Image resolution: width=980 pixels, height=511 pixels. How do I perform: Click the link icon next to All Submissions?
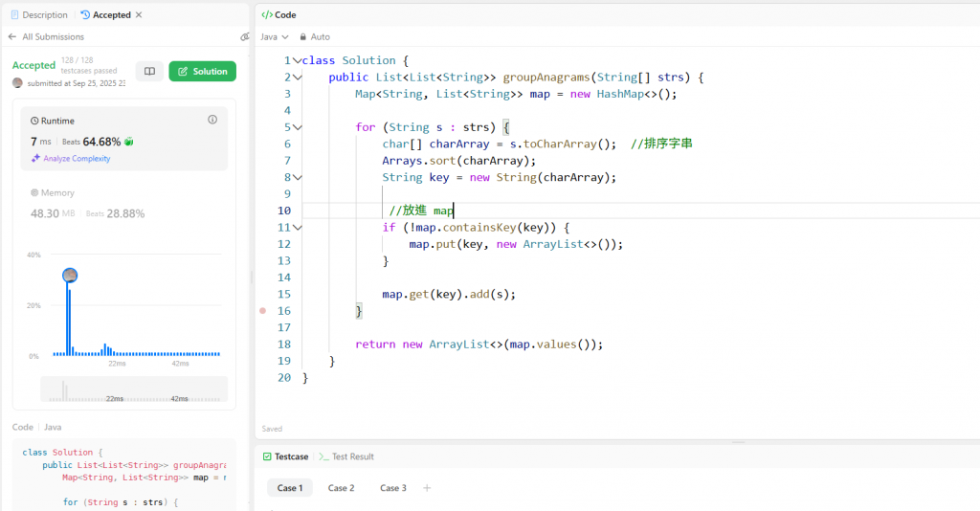click(244, 37)
